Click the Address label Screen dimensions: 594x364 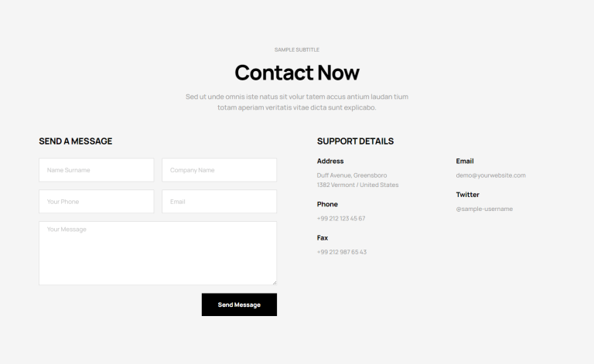[x=330, y=162]
